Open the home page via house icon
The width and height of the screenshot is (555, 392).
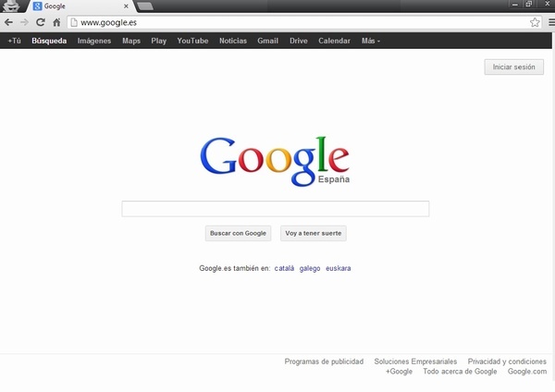point(56,22)
